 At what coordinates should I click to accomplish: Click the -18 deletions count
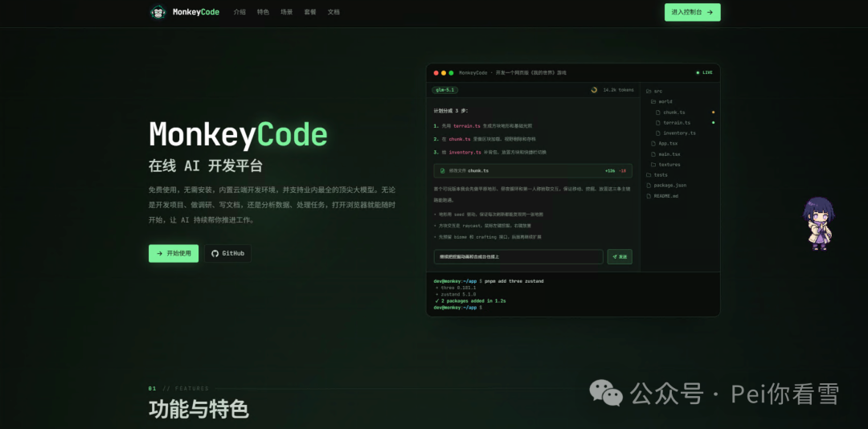[623, 171]
